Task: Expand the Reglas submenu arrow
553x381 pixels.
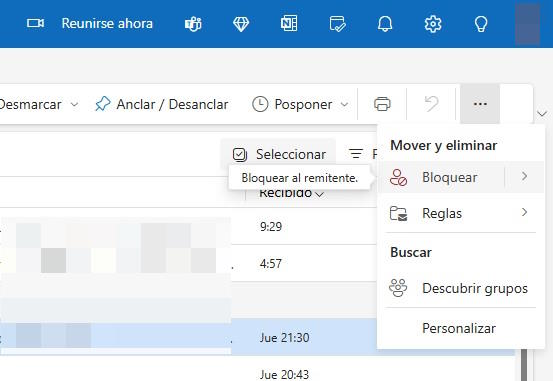Action: [x=524, y=212]
